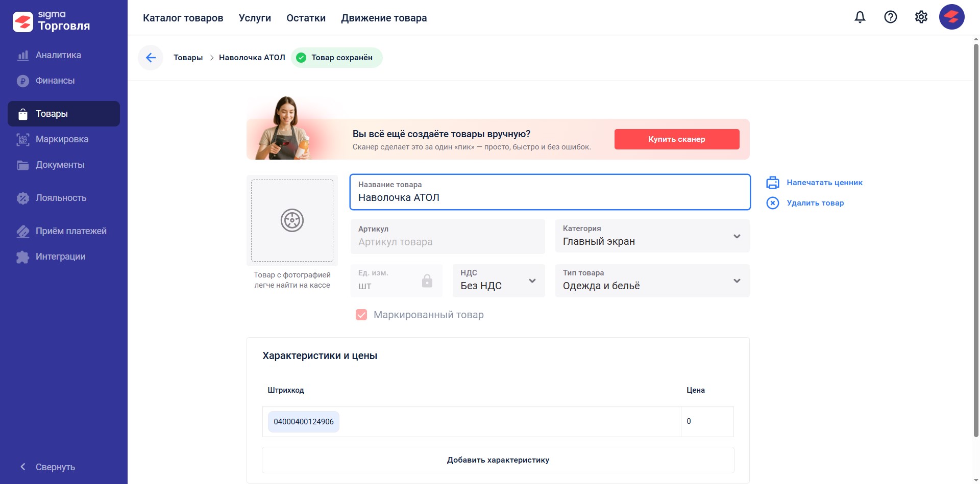
Task: Click the Свернуть chevron icon
Action: pyautogui.click(x=22, y=467)
